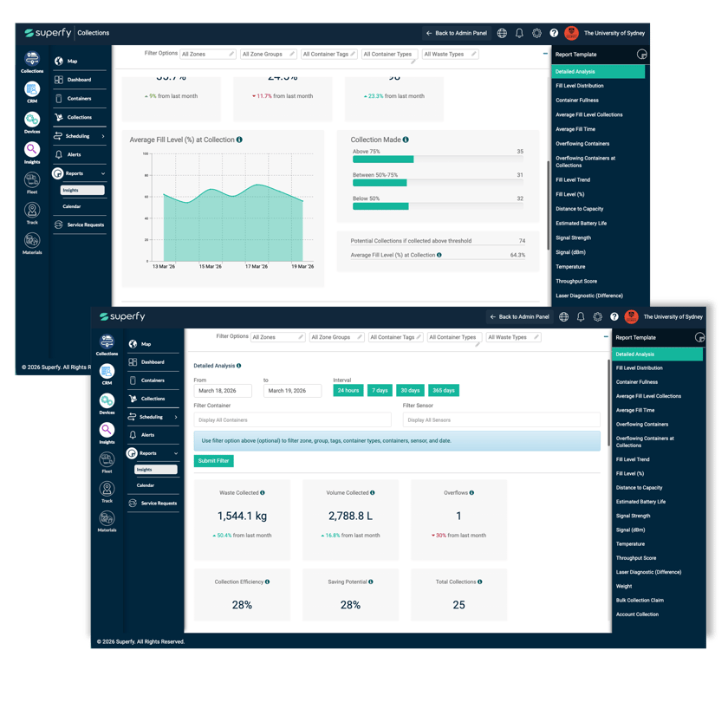This screenshot has width=728, height=728.
Task: Choose the 7 days interval option
Action: (x=380, y=391)
